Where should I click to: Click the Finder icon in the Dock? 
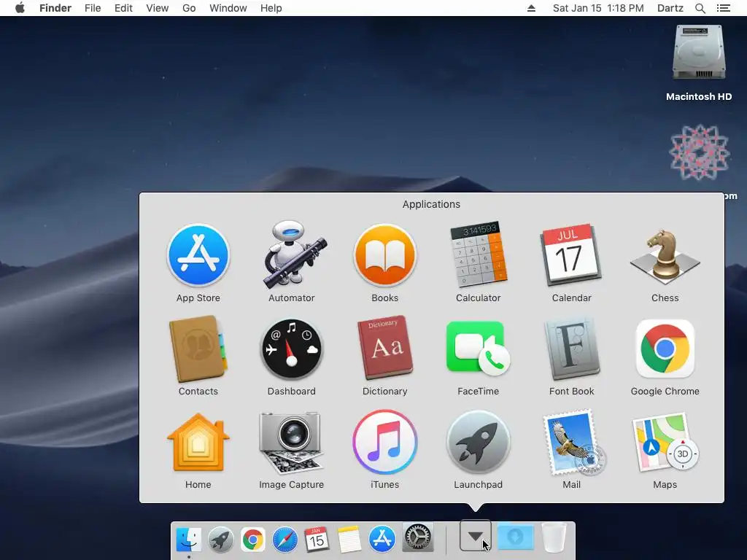coord(189,540)
